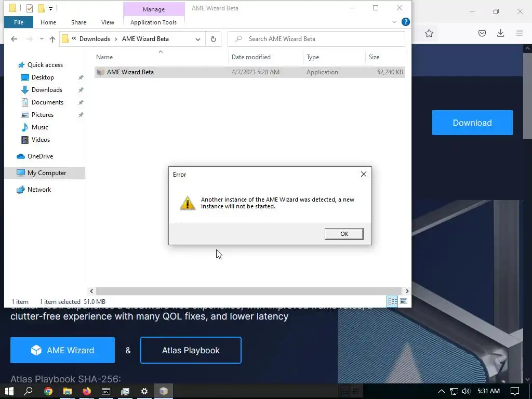Open the Firefox downloads arrow icon
Screen dimensions: 532x399
coord(500,33)
